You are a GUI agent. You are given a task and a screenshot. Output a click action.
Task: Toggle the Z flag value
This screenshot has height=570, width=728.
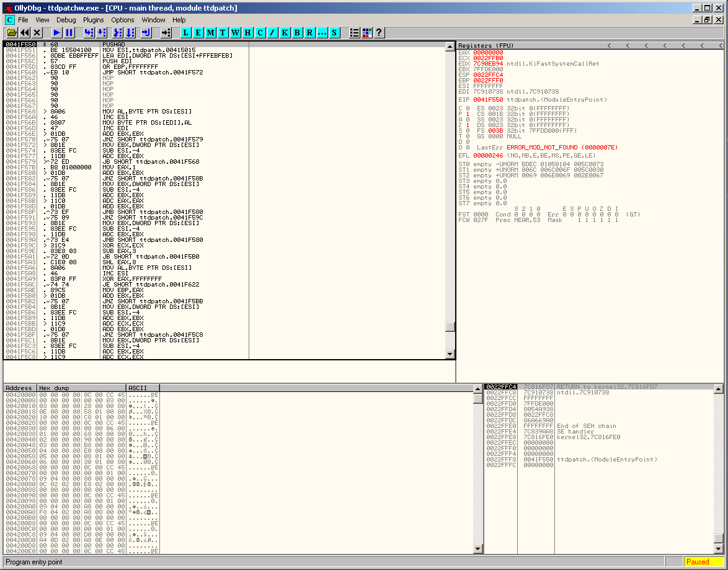click(x=468, y=125)
